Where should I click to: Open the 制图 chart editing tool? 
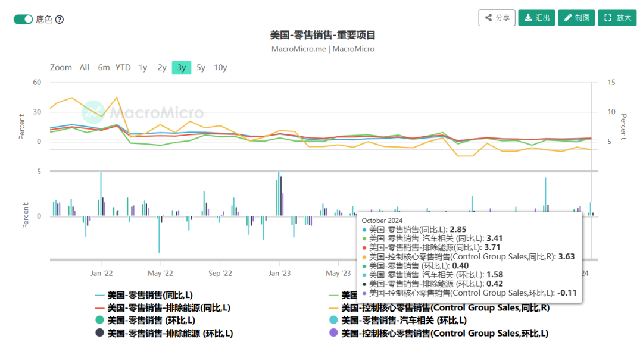click(x=576, y=18)
